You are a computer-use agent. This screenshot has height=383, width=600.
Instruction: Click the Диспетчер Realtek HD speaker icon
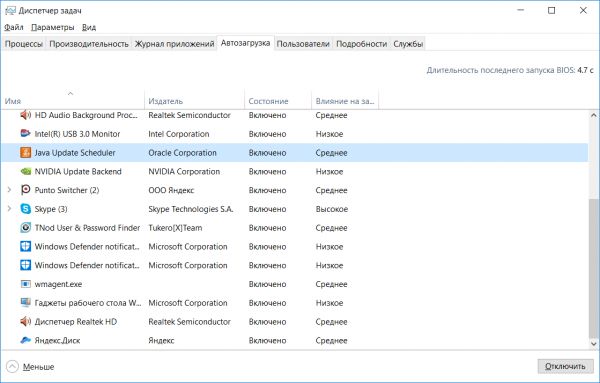click(x=25, y=322)
